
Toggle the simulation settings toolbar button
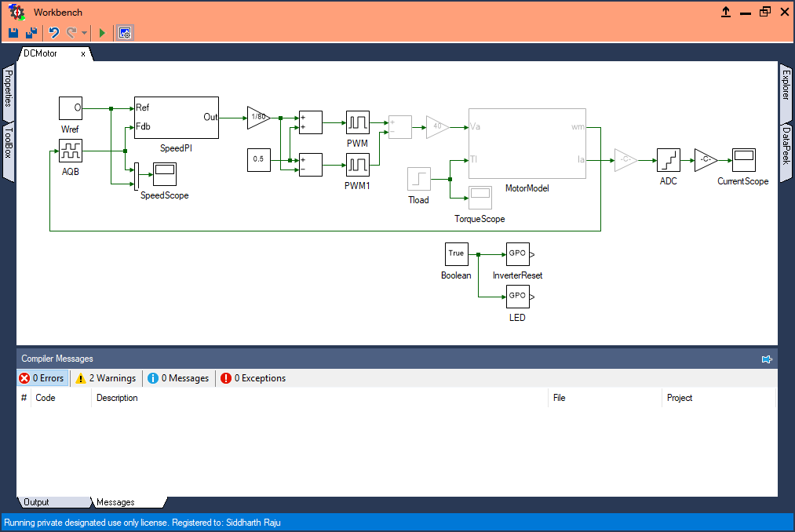coord(125,33)
